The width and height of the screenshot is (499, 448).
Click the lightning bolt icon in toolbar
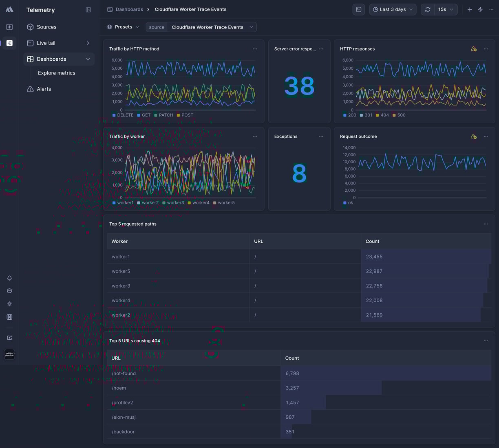coord(480,9)
